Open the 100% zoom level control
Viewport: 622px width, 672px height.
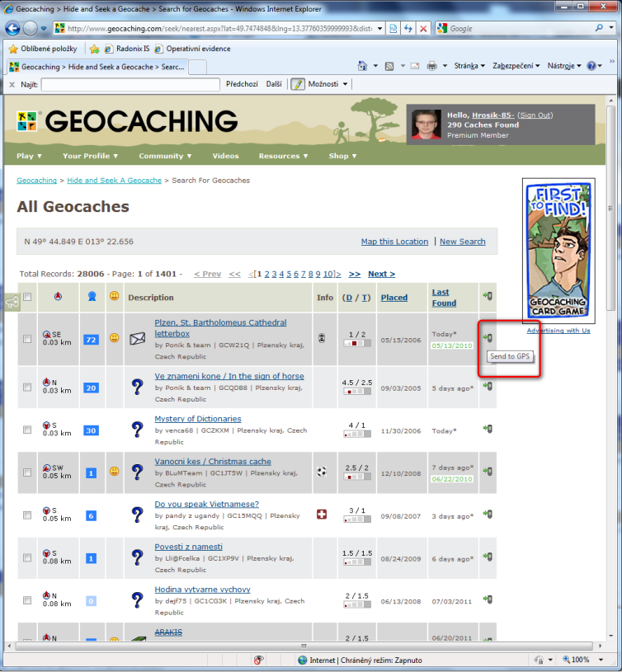click(x=583, y=660)
